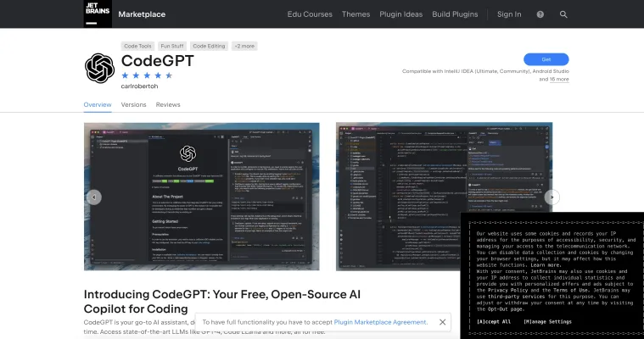Go to Edu Courses

pyautogui.click(x=310, y=14)
